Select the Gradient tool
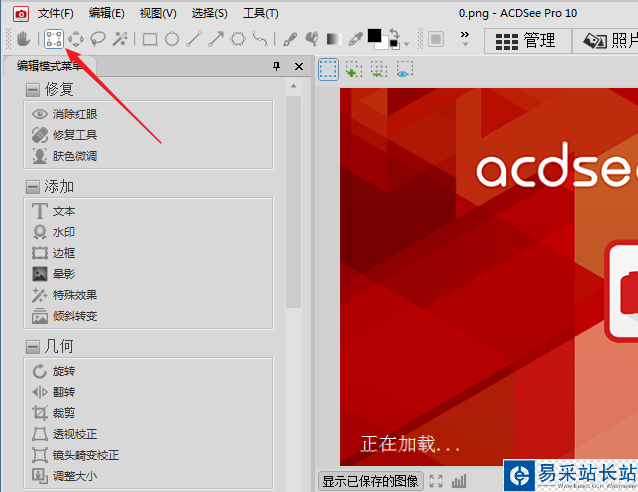 pos(334,39)
